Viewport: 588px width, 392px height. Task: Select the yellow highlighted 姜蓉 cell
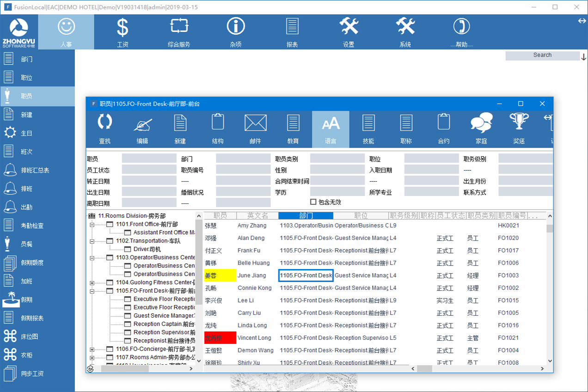[220, 276]
